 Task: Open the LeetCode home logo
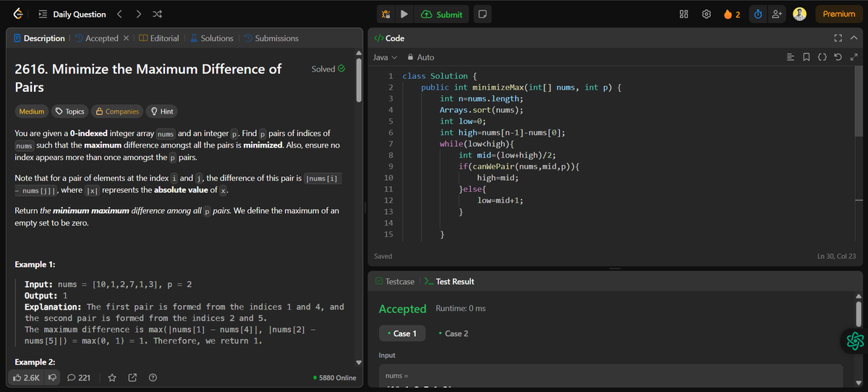pyautogui.click(x=18, y=14)
